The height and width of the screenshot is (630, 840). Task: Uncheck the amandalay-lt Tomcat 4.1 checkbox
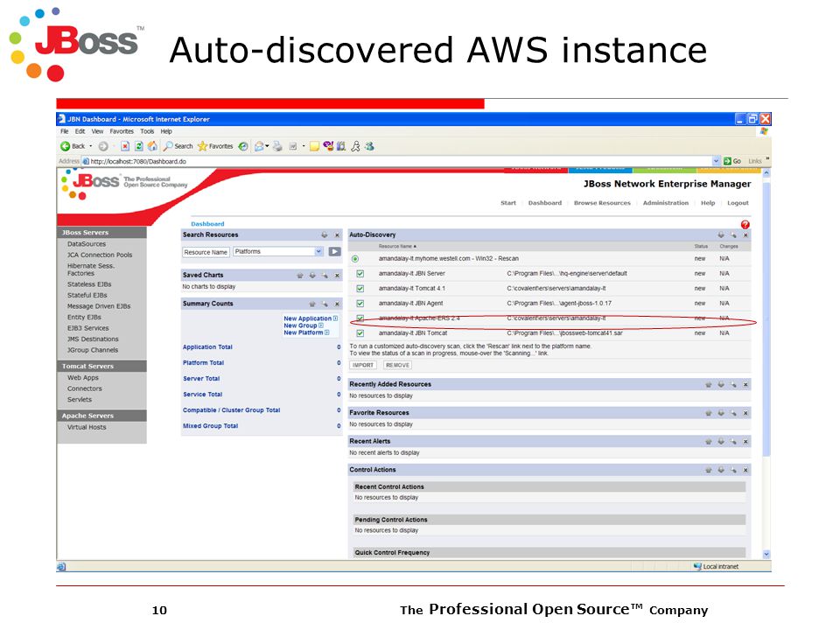pyautogui.click(x=360, y=289)
